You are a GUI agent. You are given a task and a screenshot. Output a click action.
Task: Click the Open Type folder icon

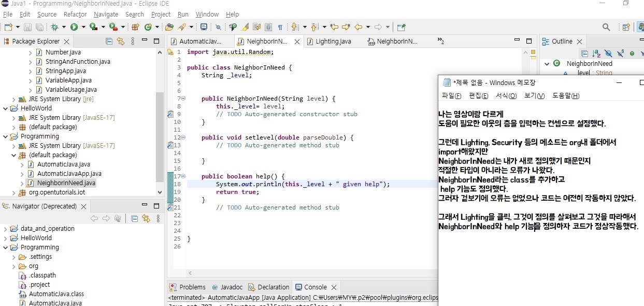pyautogui.click(x=169, y=27)
